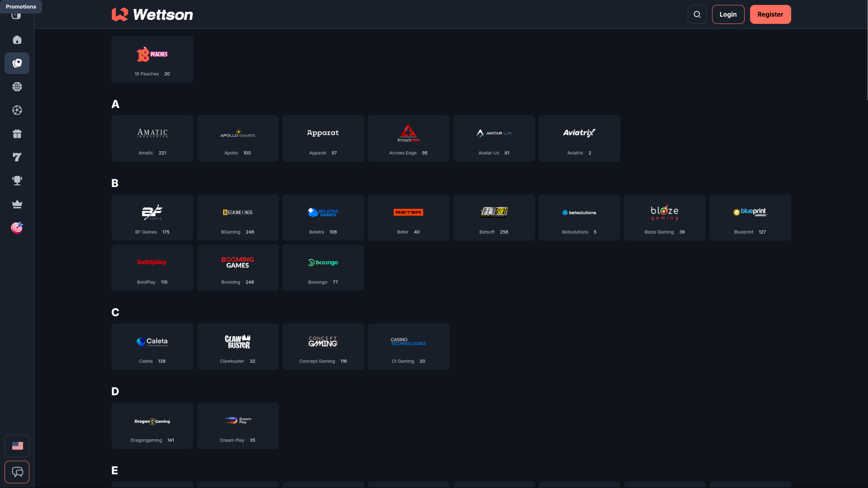This screenshot has width=868, height=488.
Task: Open the Booongo provider card
Action: (x=323, y=267)
